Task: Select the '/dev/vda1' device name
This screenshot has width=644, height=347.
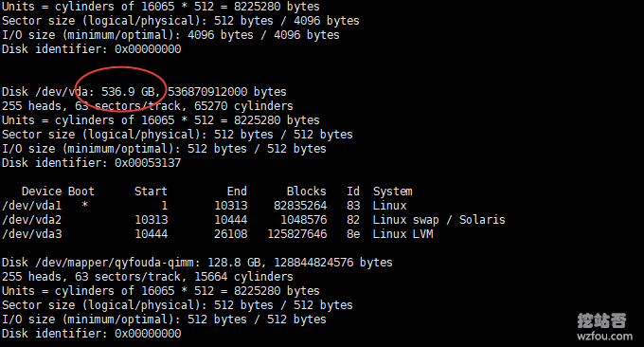Action: tap(31, 206)
